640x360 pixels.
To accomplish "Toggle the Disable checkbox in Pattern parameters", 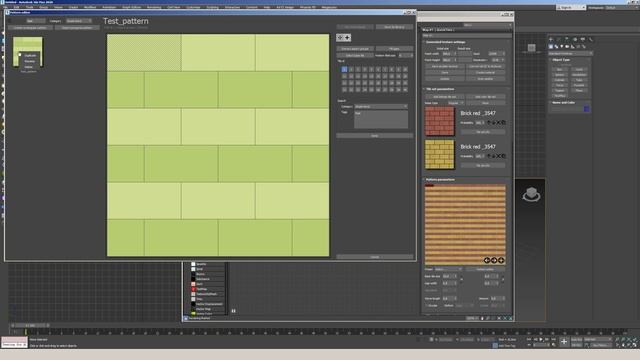I will (427, 305).
